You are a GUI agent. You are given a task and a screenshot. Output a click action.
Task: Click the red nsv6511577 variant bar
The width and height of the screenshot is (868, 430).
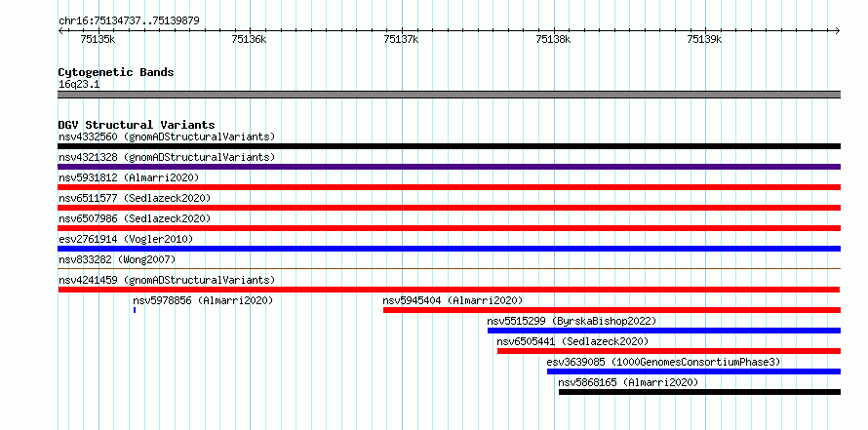click(x=449, y=208)
